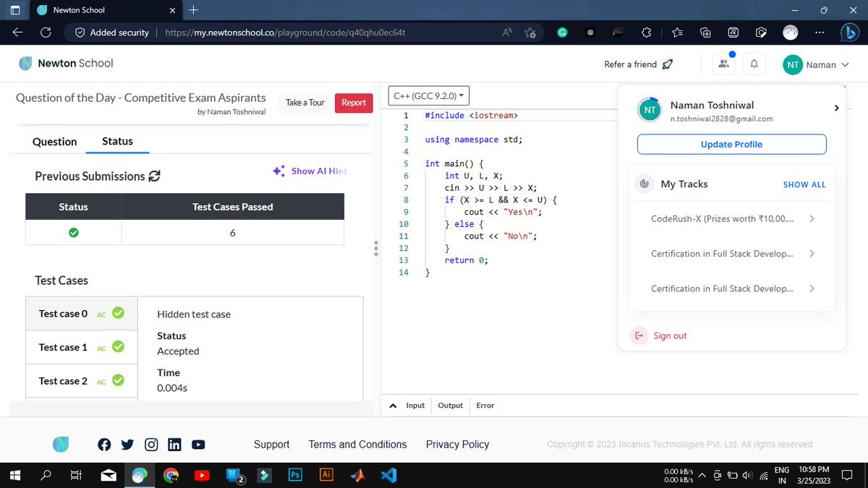Refresh the Previous Submissions list
The height and width of the screenshot is (488, 868).
click(x=154, y=176)
